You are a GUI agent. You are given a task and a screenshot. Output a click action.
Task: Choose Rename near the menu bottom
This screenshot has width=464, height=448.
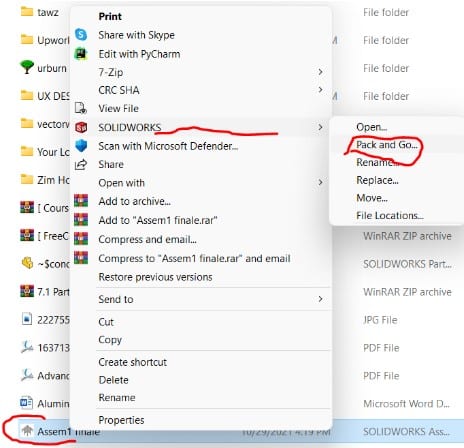pyautogui.click(x=117, y=398)
